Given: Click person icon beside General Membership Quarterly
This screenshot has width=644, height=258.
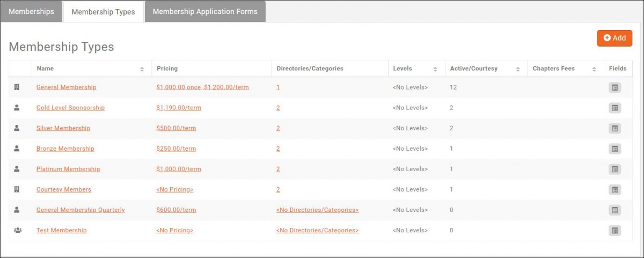Looking at the screenshot, I should coord(17,209).
